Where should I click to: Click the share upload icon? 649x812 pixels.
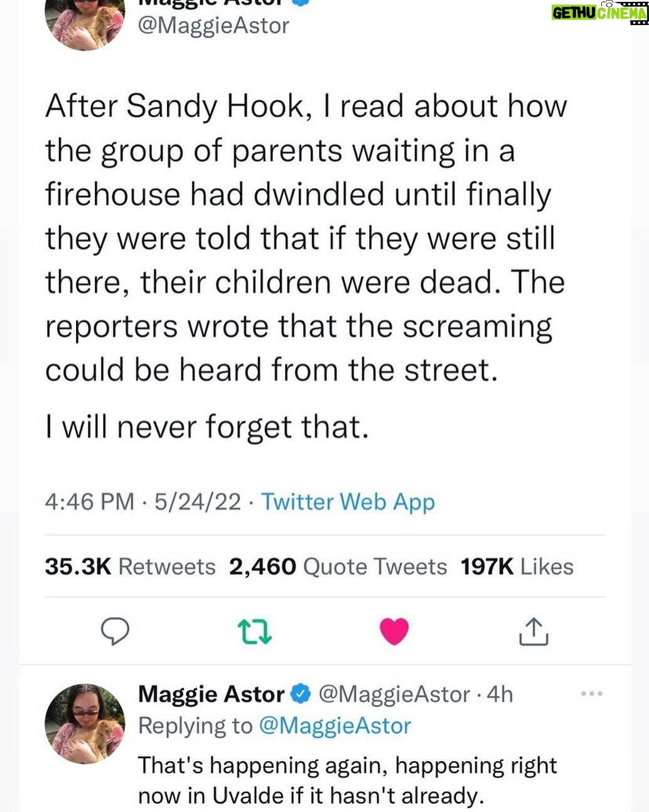coord(534,631)
